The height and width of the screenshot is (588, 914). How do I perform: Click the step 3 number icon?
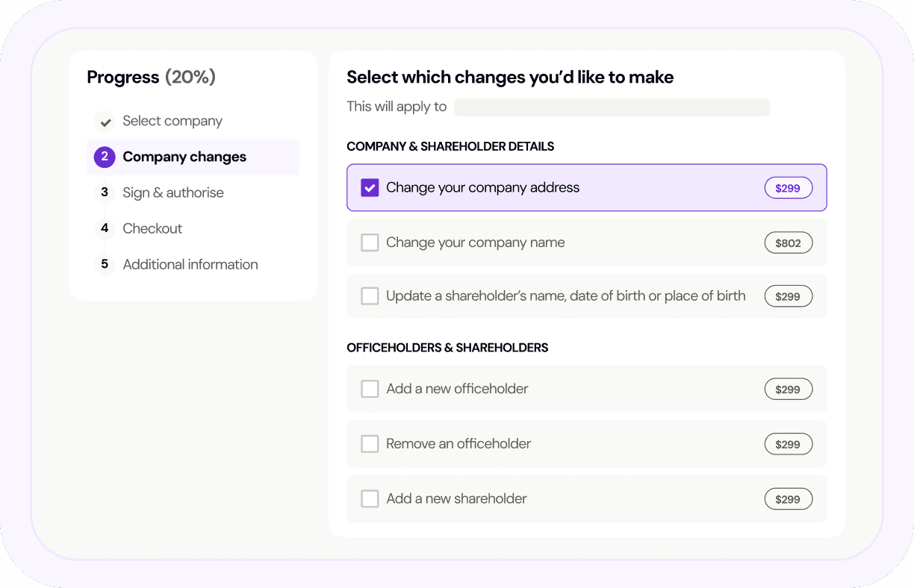point(105,193)
